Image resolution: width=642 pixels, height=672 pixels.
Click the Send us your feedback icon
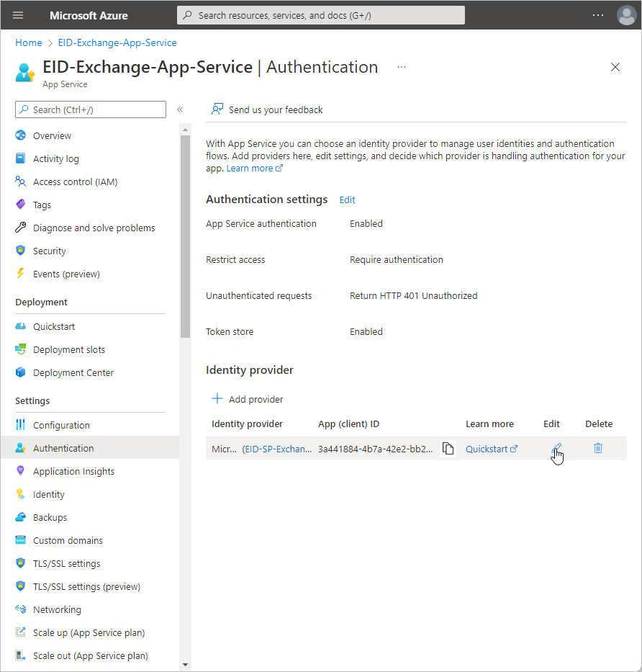click(217, 109)
